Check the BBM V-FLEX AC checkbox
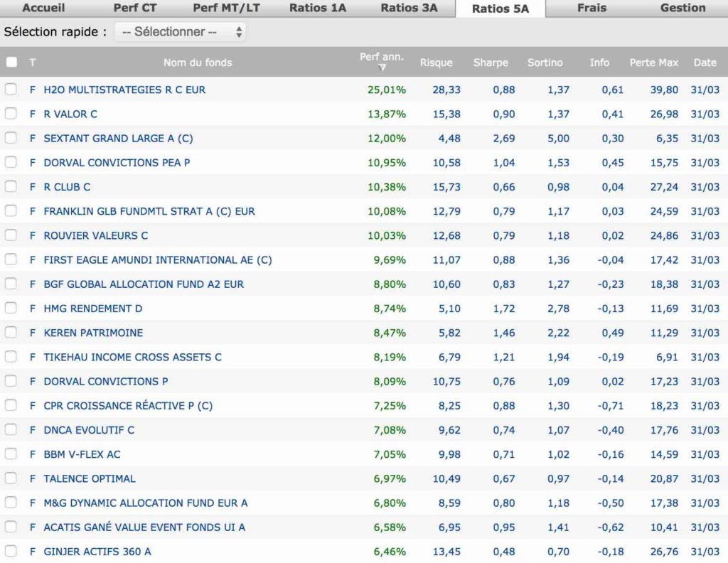This screenshot has width=728, height=563. coord(11,454)
